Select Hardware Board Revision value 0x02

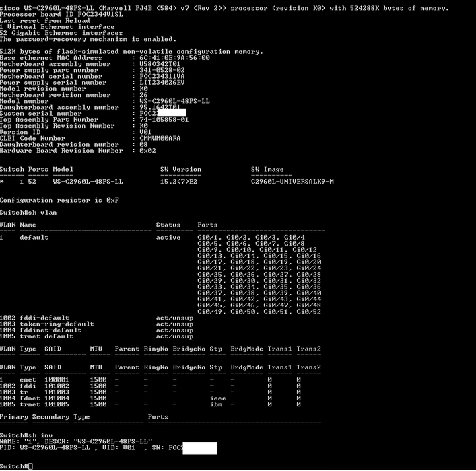coord(147,151)
